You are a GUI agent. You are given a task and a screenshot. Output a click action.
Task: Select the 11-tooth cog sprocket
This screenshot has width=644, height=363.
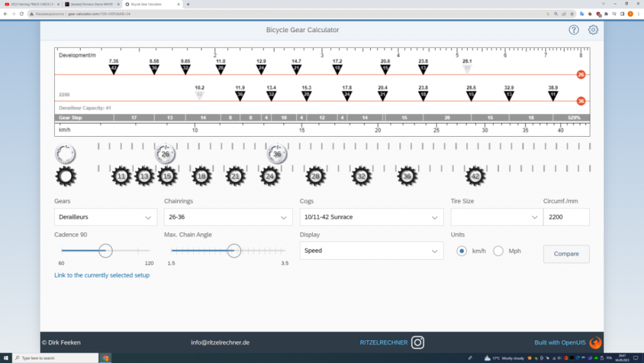point(122,176)
